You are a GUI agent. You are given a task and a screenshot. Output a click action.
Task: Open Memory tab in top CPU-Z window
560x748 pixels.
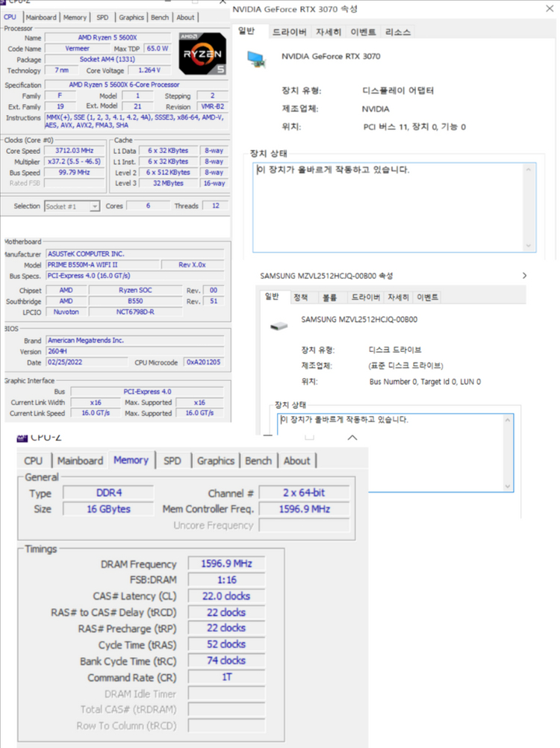(75, 17)
